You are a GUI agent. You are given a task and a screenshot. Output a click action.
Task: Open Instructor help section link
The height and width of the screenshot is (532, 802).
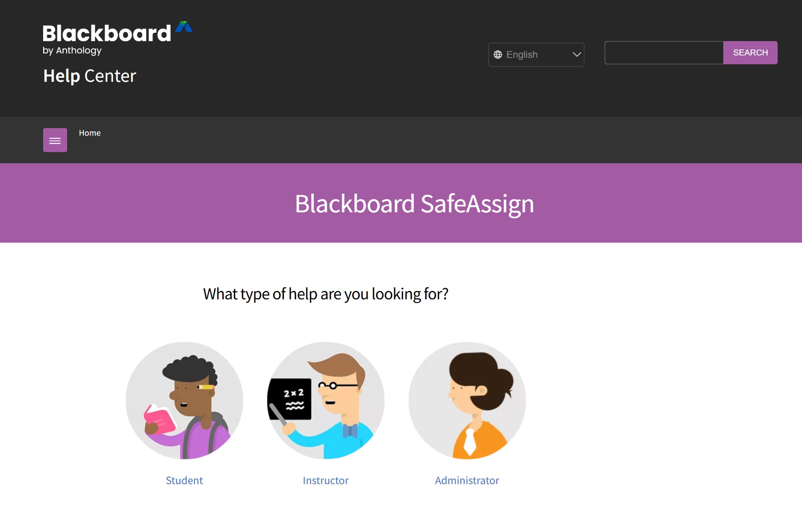(326, 480)
